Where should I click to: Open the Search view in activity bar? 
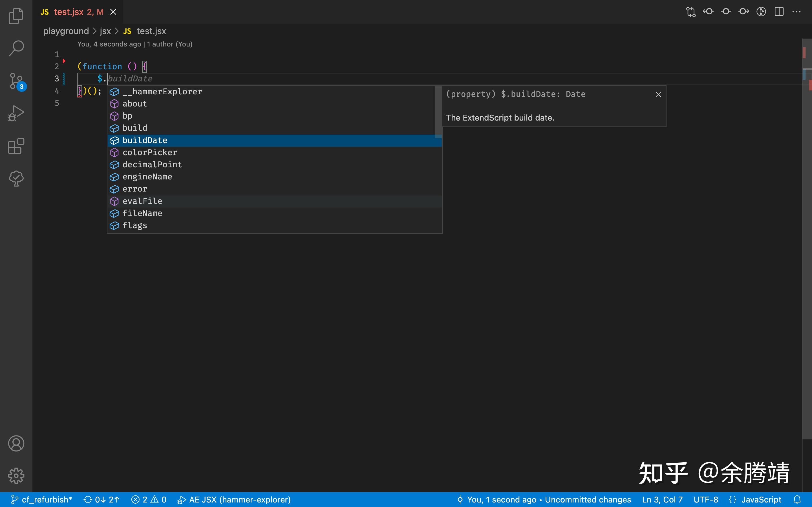[16, 48]
